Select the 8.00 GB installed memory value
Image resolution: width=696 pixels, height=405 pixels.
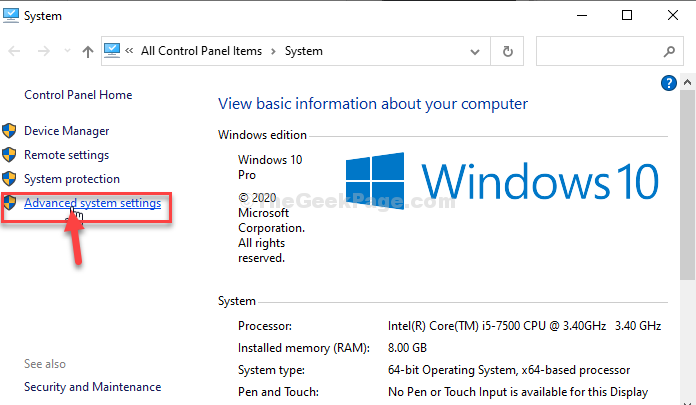pyautogui.click(x=407, y=348)
